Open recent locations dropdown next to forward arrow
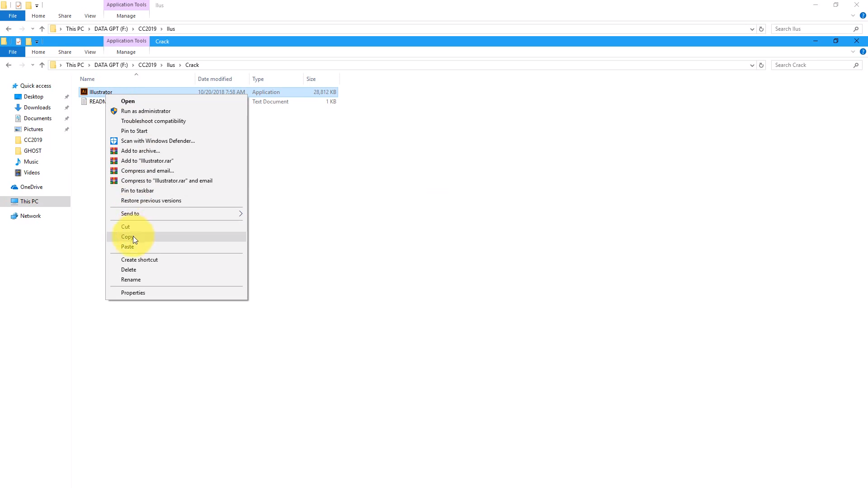 pyautogui.click(x=33, y=65)
